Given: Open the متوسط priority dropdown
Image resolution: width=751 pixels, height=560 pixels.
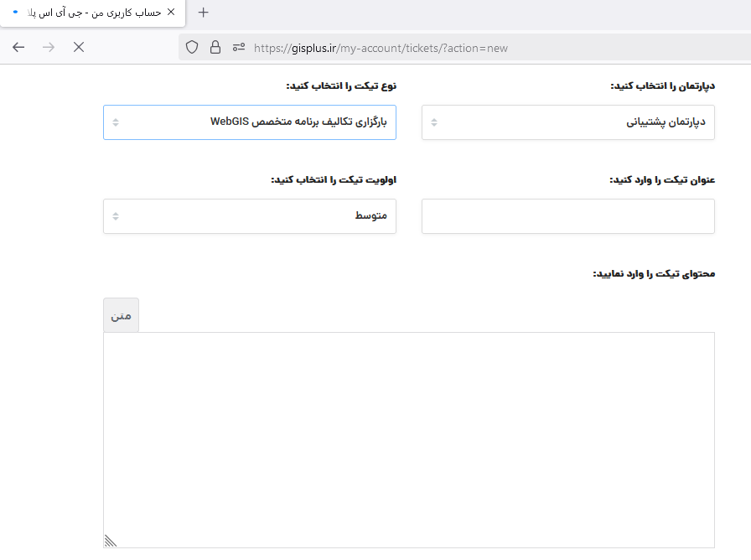Looking at the screenshot, I should click(x=250, y=216).
